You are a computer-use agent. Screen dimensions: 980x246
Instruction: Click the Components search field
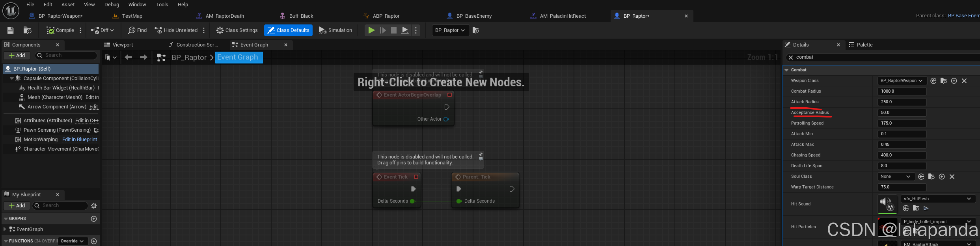coord(66,56)
